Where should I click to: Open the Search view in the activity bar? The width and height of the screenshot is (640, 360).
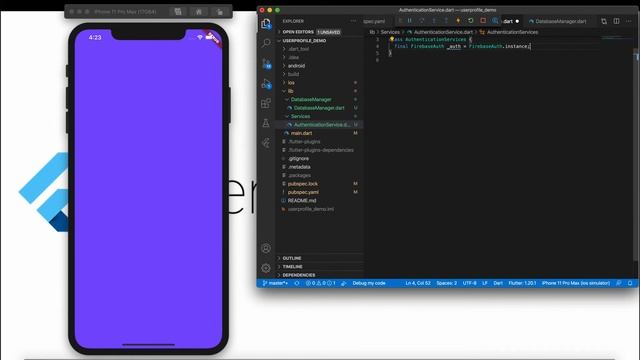click(266, 43)
